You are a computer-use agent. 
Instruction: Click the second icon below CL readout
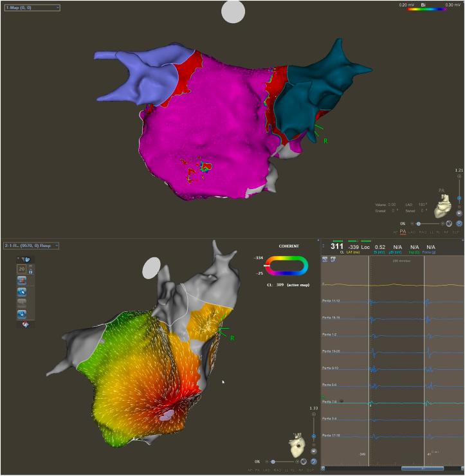click(x=334, y=259)
